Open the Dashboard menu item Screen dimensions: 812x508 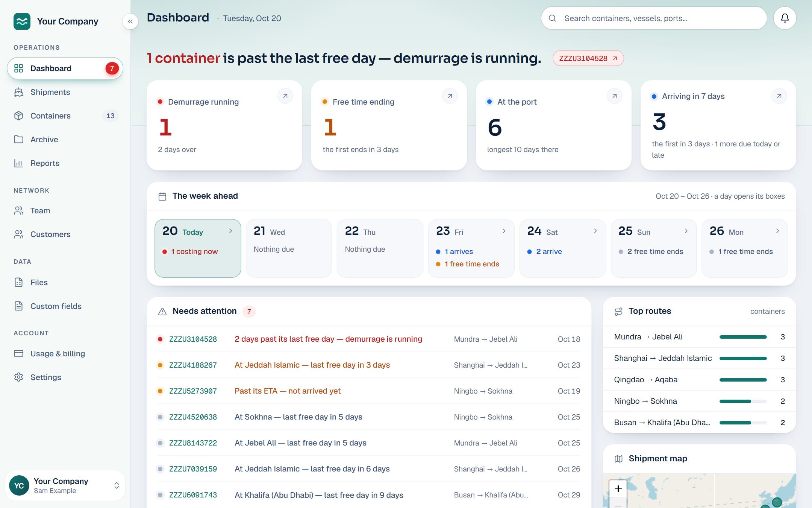click(x=65, y=68)
